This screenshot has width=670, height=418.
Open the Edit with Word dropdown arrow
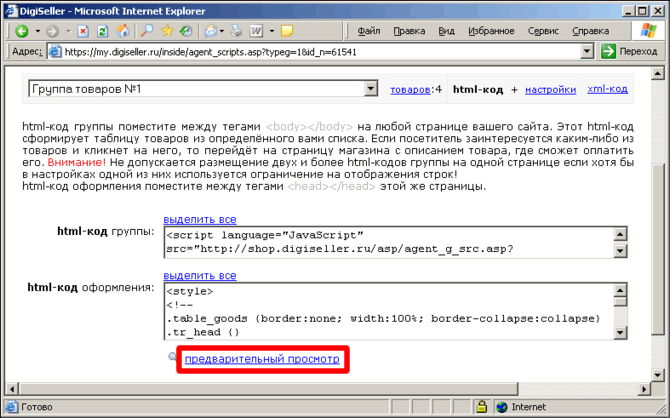tap(272, 31)
